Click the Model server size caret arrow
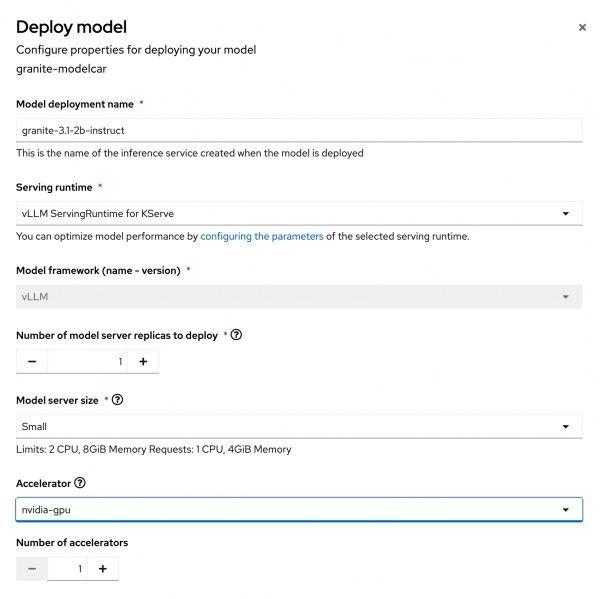600x599 pixels. [566, 427]
